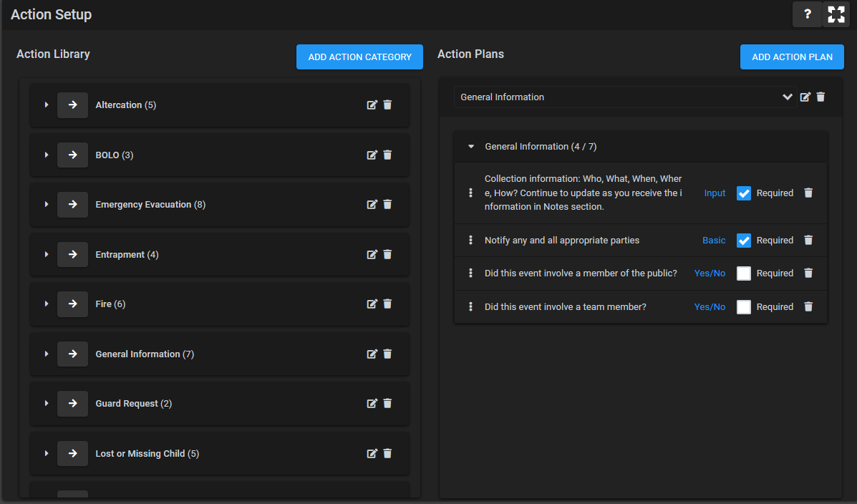The image size is (857, 504).
Task: Edit General Information library category
Action: pyautogui.click(x=372, y=354)
